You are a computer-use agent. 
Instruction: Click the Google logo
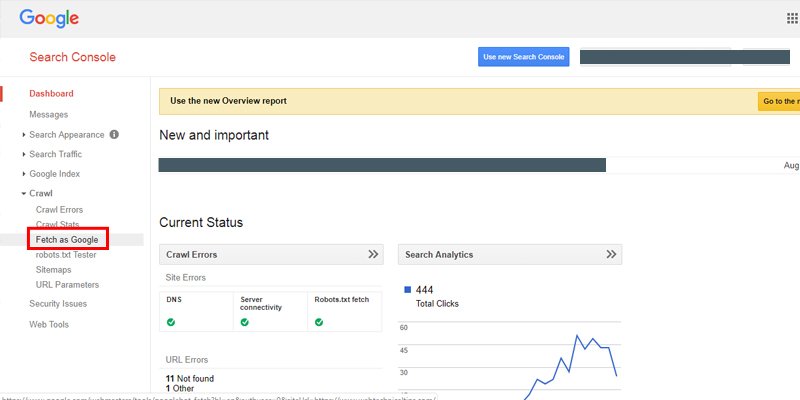click(49, 19)
